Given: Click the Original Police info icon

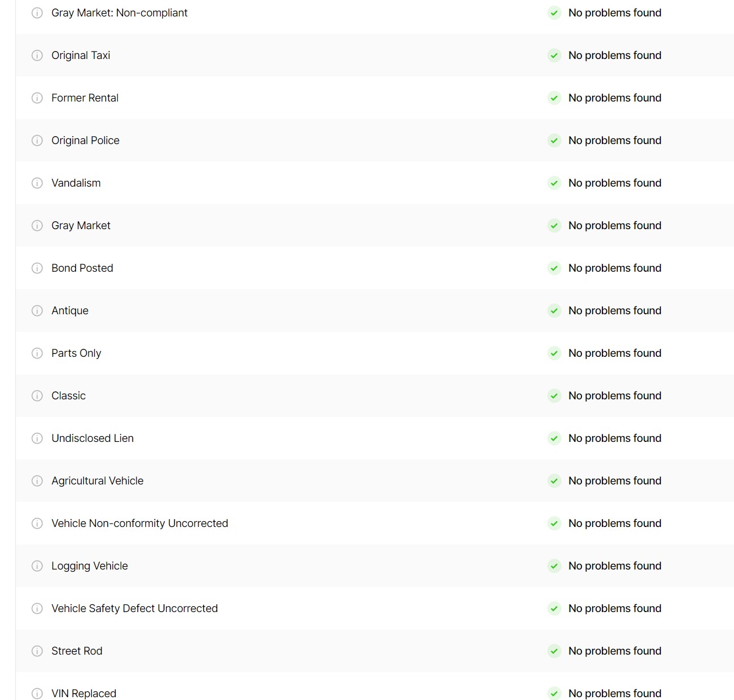Looking at the screenshot, I should 37,141.
